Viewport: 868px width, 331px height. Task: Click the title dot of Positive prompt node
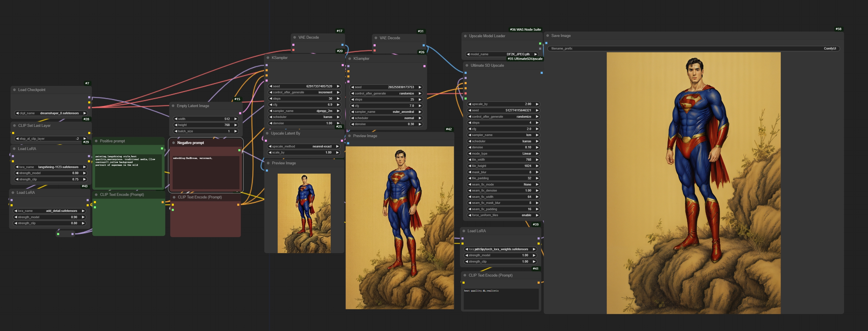[96, 141]
